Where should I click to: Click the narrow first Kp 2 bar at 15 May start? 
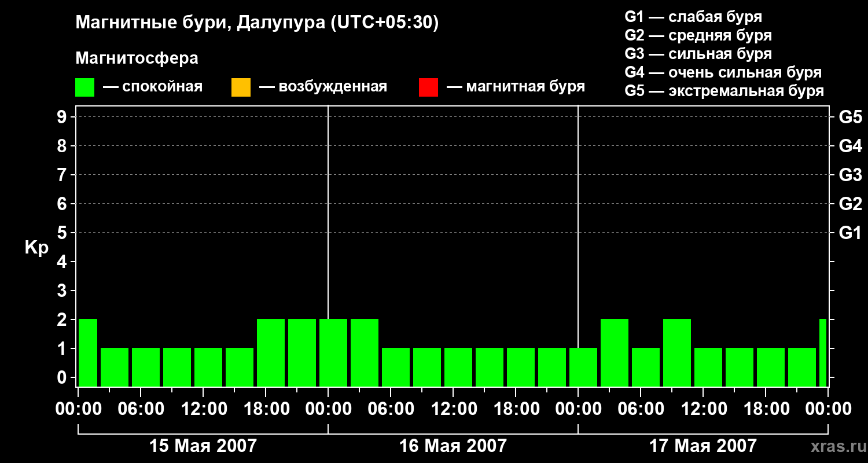point(87,352)
